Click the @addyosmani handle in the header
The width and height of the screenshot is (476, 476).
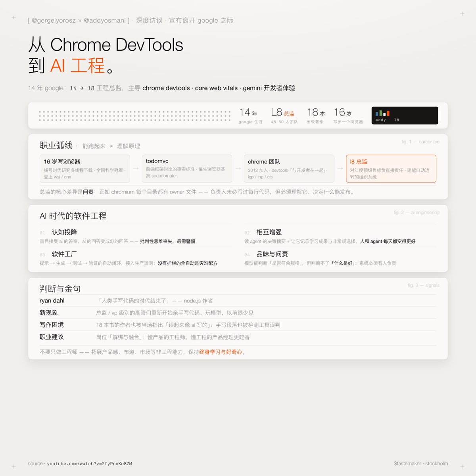pos(105,20)
